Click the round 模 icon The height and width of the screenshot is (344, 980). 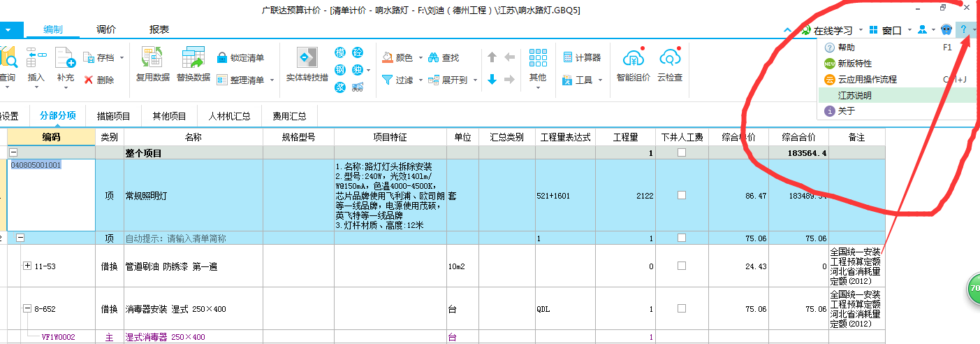point(340,53)
